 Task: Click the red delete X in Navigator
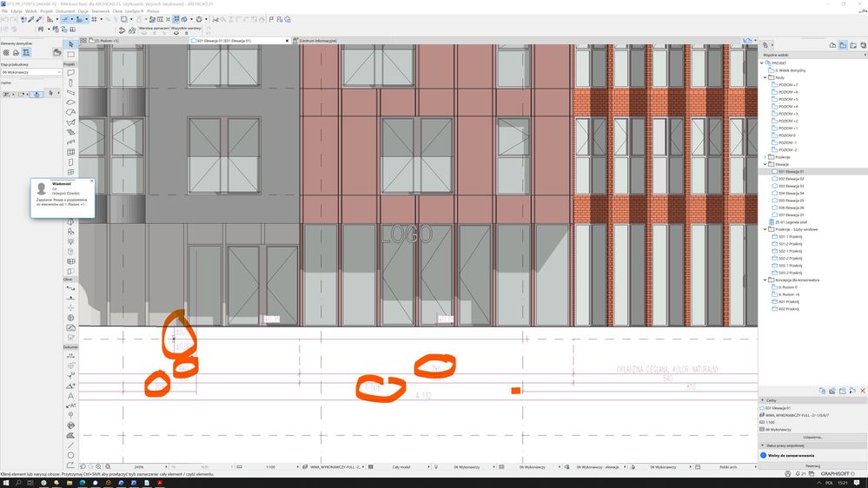(x=863, y=391)
